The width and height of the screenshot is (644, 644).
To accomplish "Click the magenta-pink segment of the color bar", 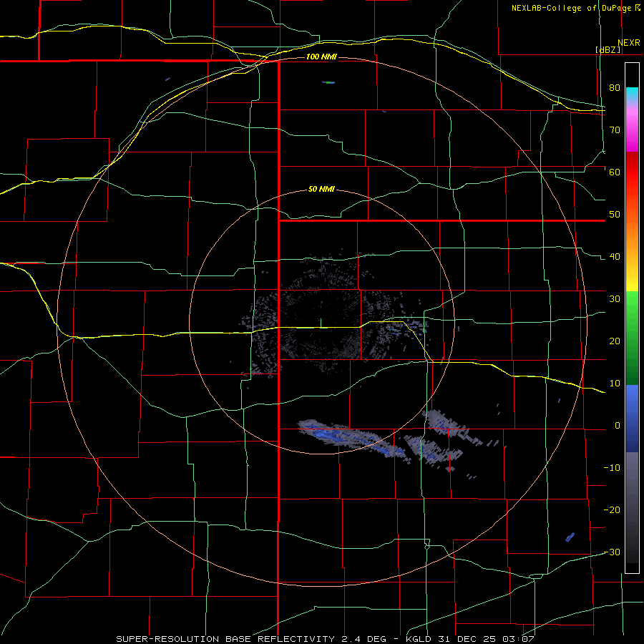I will (x=632, y=127).
